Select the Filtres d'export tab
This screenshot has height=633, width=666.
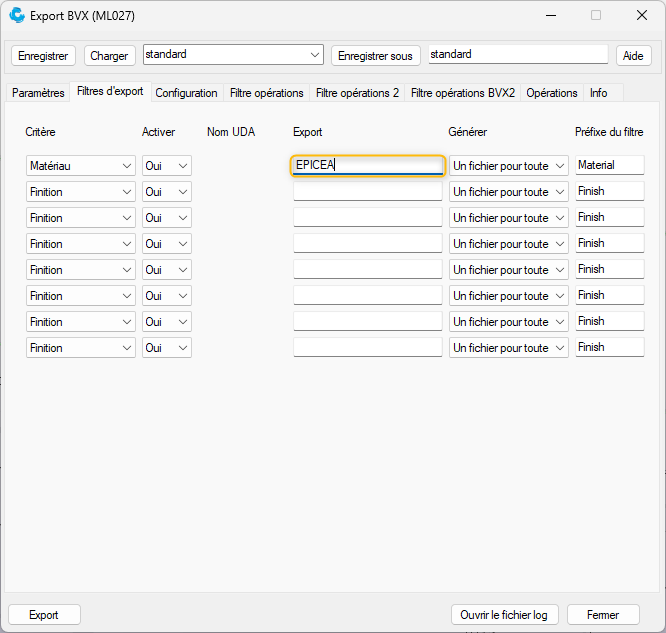[110, 91]
